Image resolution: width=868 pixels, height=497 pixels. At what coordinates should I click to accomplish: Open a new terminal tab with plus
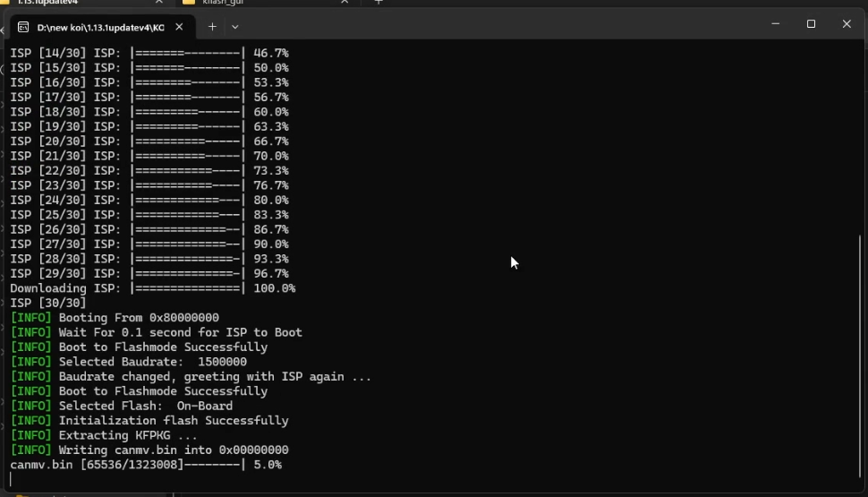point(212,27)
